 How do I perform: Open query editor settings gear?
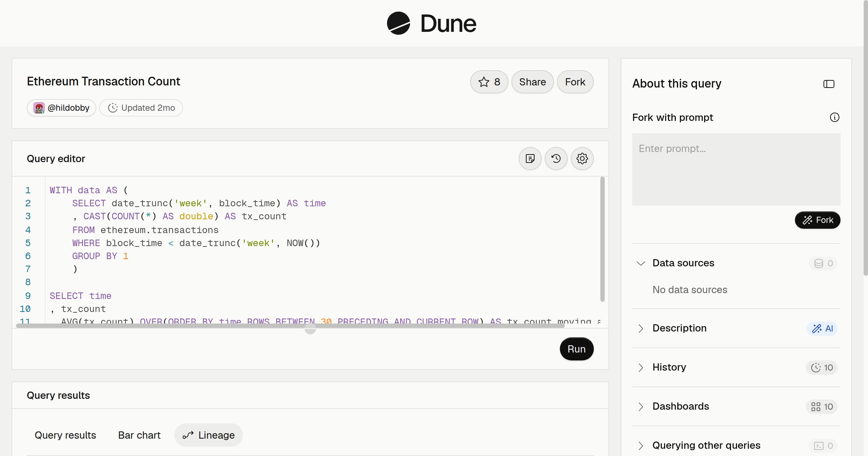click(582, 159)
